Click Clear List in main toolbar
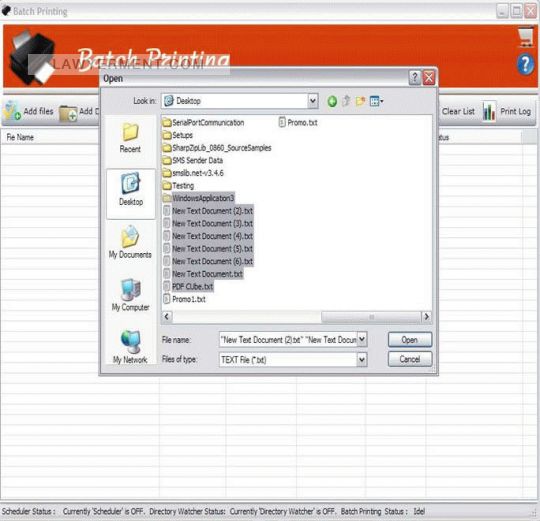 pyautogui.click(x=458, y=111)
